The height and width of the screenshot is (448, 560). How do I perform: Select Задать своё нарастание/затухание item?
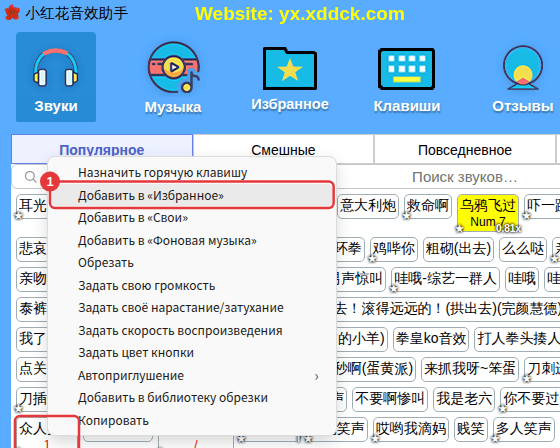pyautogui.click(x=192, y=308)
